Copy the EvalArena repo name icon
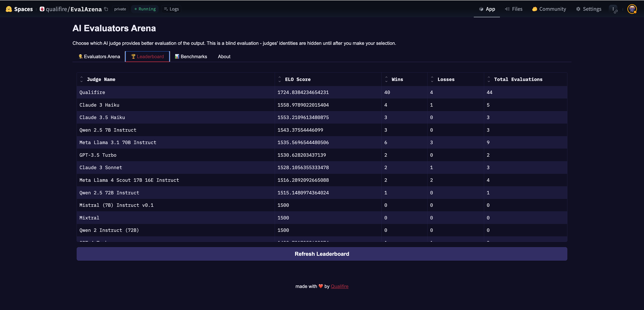The height and width of the screenshot is (310, 644). point(106,9)
